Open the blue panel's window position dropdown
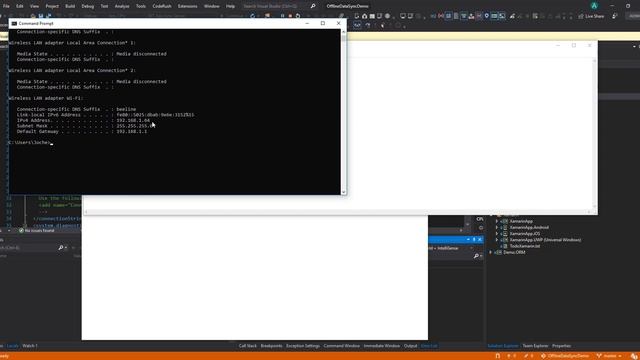The width and height of the screenshot is (640, 360). click(468, 239)
